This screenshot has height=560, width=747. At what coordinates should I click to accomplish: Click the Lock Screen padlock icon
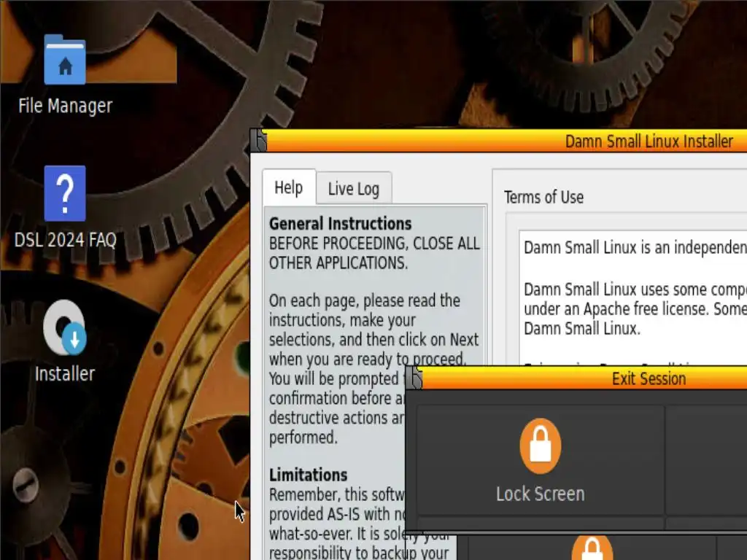coord(541,446)
